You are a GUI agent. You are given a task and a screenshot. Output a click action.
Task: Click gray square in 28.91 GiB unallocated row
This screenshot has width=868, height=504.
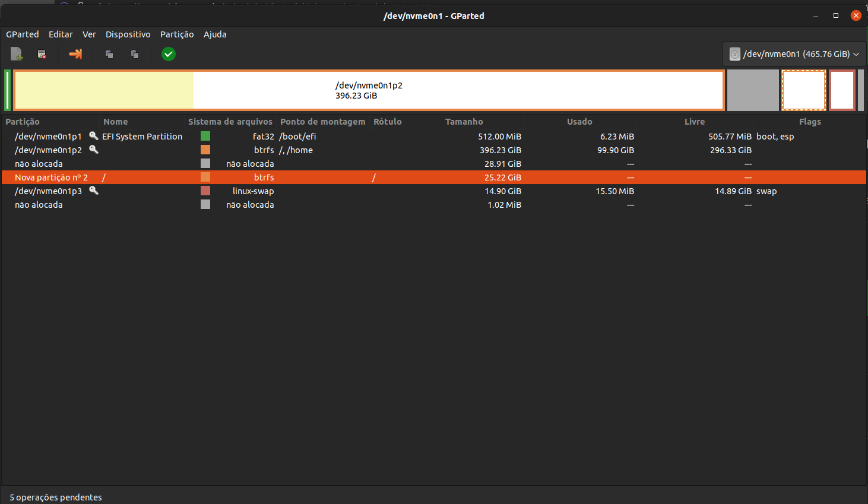pos(205,163)
